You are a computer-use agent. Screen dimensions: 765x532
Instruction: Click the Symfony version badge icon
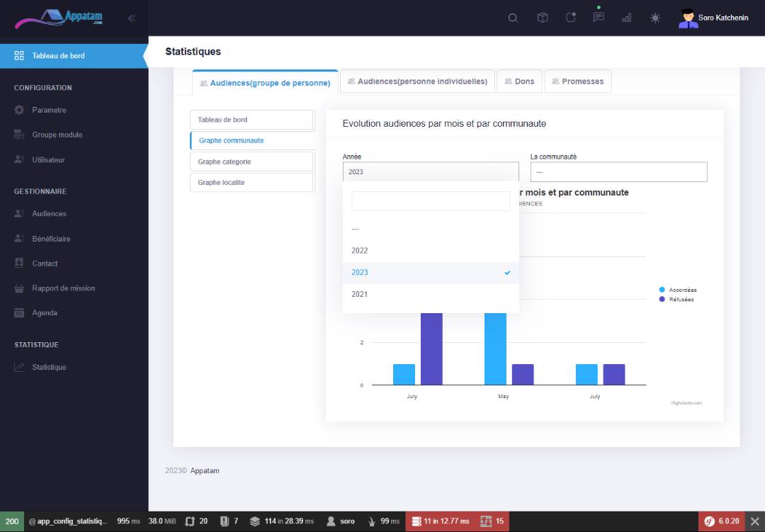point(709,521)
